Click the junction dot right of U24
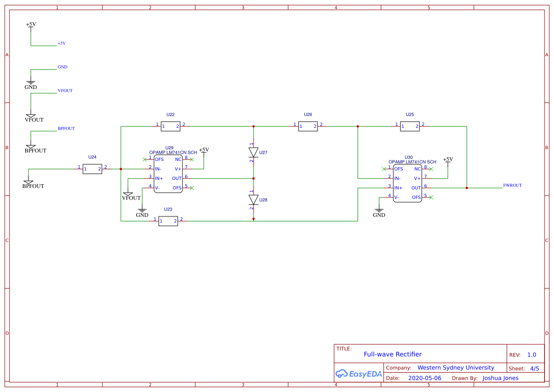 pyautogui.click(x=121, y=169)
